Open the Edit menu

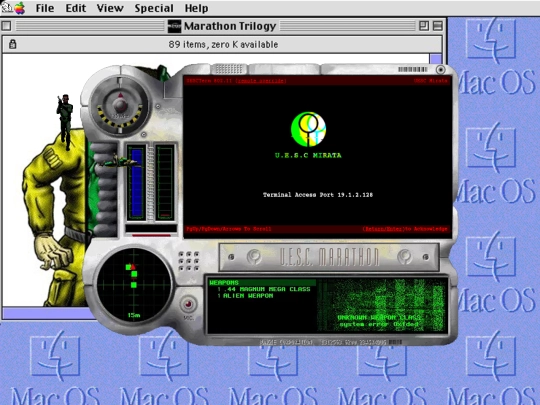point(75,8)
